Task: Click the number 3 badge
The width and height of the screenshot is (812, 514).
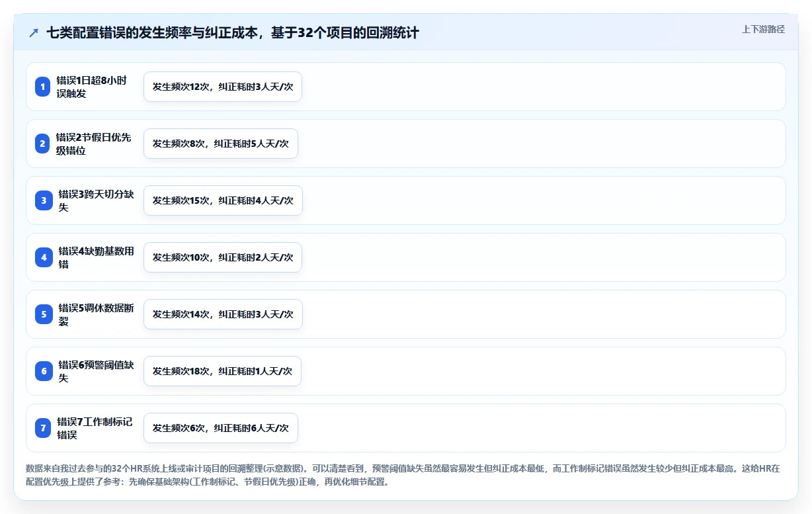Action: coord(44,200)
